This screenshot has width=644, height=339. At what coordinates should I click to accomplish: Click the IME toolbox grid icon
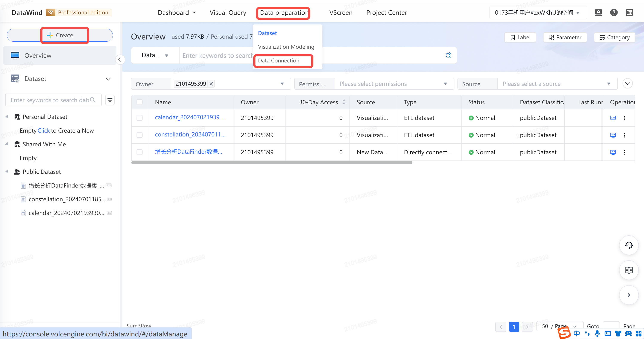pos(639,333)
